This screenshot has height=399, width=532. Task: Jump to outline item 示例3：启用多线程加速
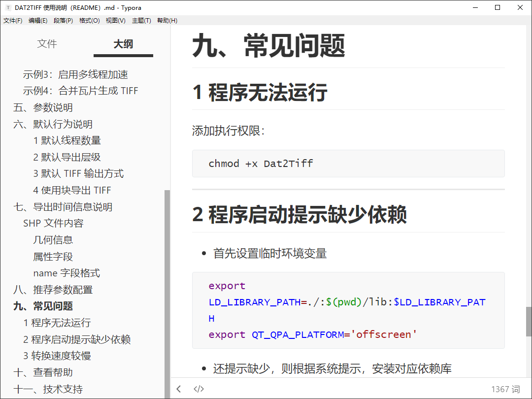click(75, 74)
